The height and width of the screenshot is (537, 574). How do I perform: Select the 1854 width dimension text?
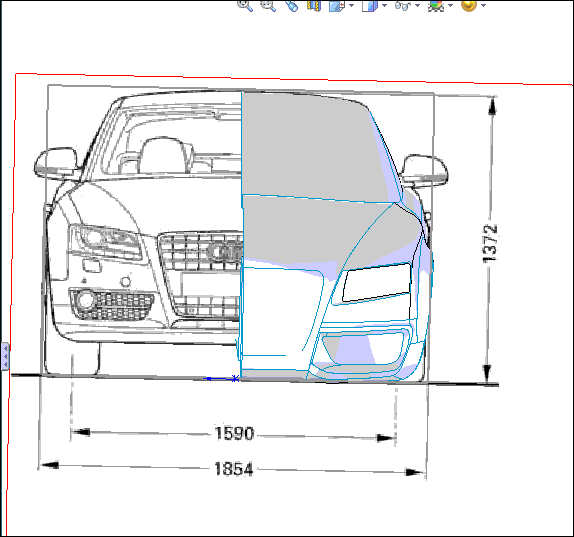(x=234, y=469)
